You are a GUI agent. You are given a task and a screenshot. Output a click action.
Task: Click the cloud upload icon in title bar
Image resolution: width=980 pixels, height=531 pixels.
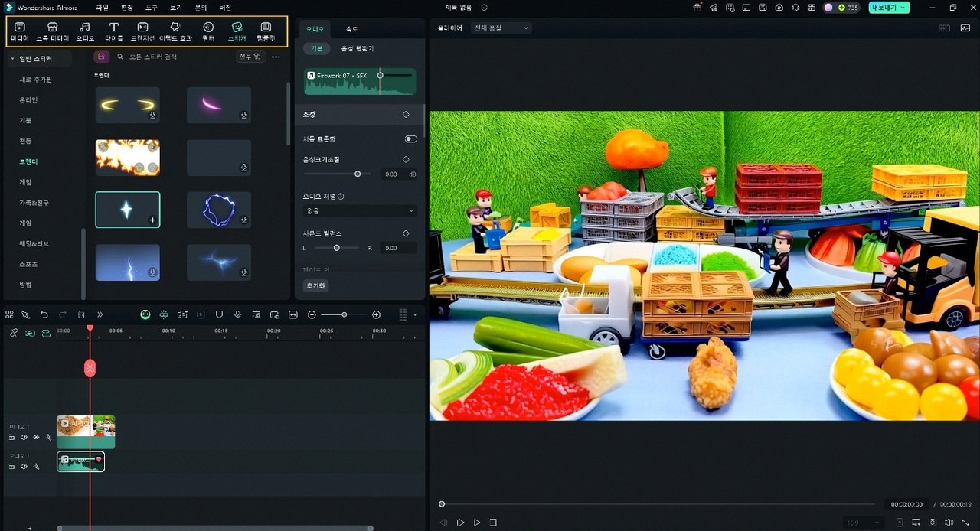(x=779, y=7)
